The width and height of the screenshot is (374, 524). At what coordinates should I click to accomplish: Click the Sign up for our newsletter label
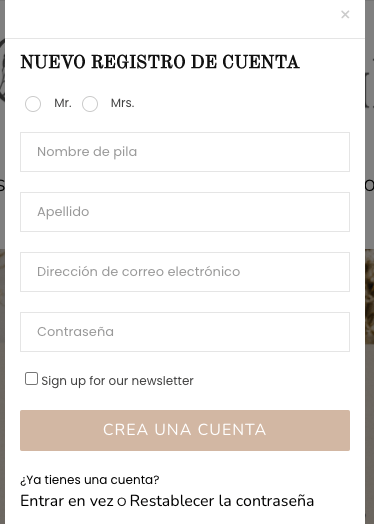(x=117, y=381)
